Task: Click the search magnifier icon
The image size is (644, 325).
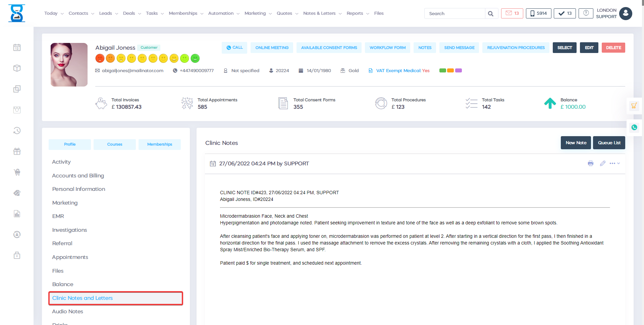Action: 491,14
